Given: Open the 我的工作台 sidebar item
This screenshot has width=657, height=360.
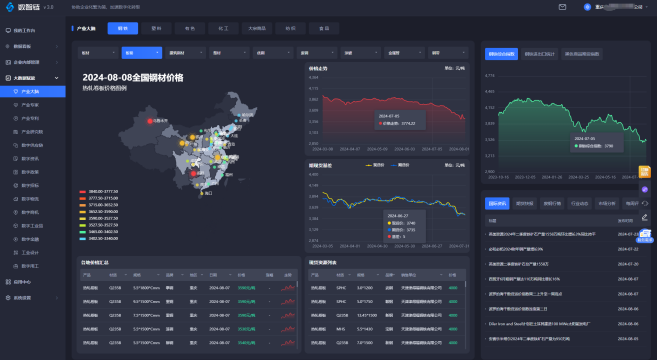Looking at the screenshot, I should tap(33, 31).
